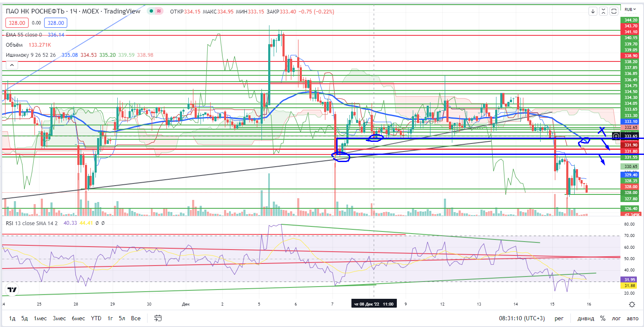Select the 1г time range
This screenshot has width=644, height=327.
coord(111,318)
